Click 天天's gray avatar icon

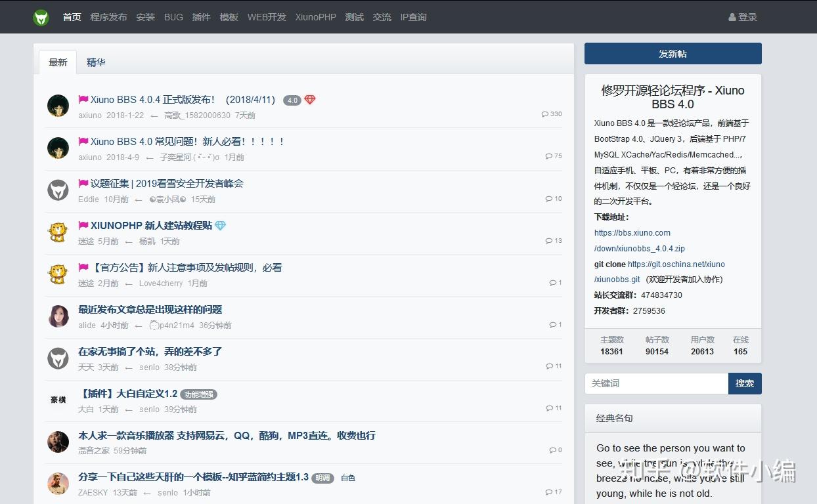(58, 358)
